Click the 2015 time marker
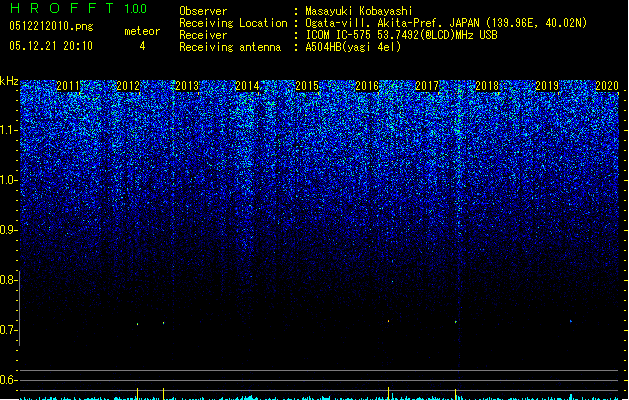The image size is (629, 400). (307, 86)
